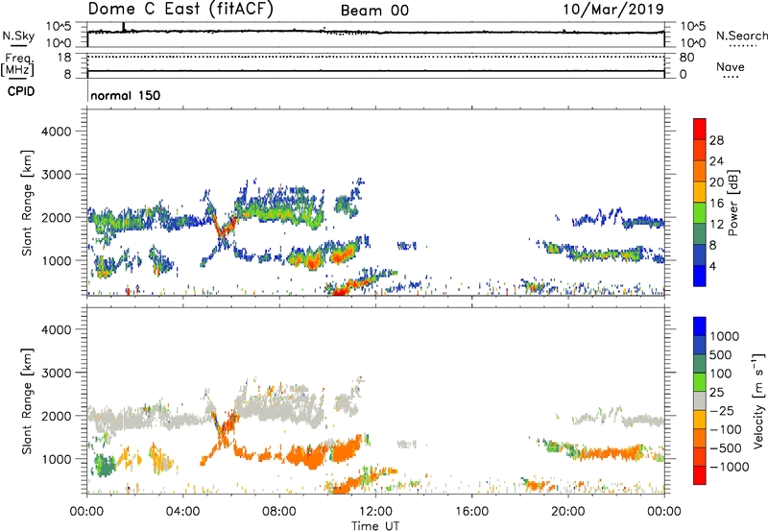
Task: Click the "28" power colorbar label
Action: [716, 140]
